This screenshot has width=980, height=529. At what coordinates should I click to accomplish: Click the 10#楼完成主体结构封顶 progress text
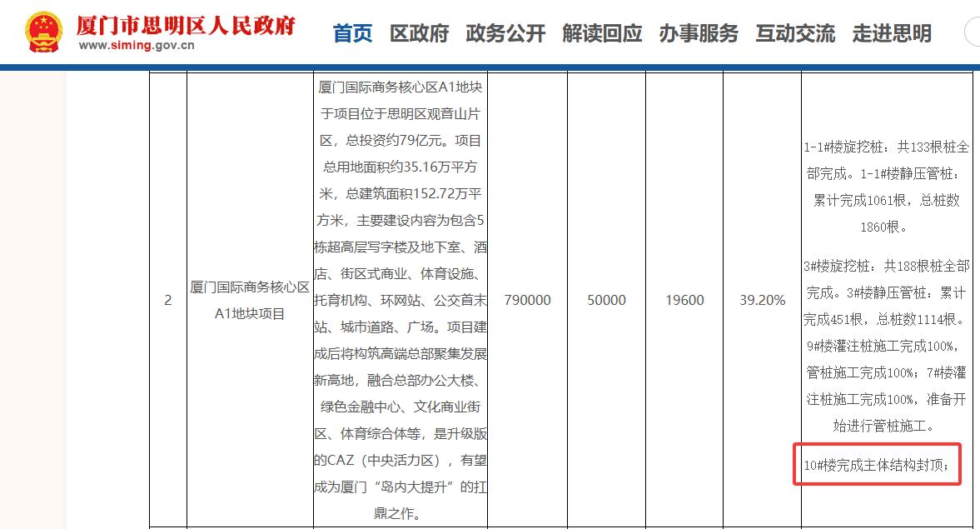click(876, 465)
